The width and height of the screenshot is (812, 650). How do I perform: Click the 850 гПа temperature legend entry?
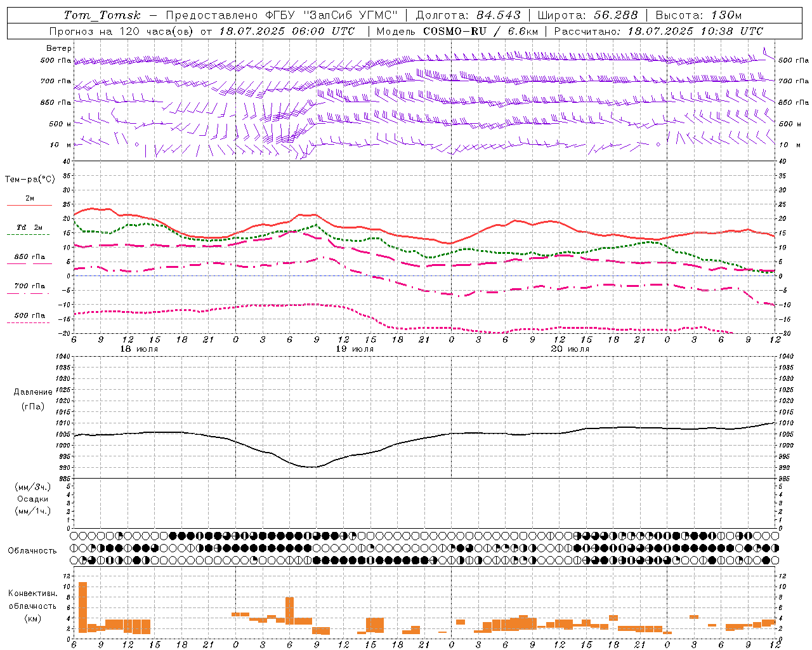click(x=30, y=257)
